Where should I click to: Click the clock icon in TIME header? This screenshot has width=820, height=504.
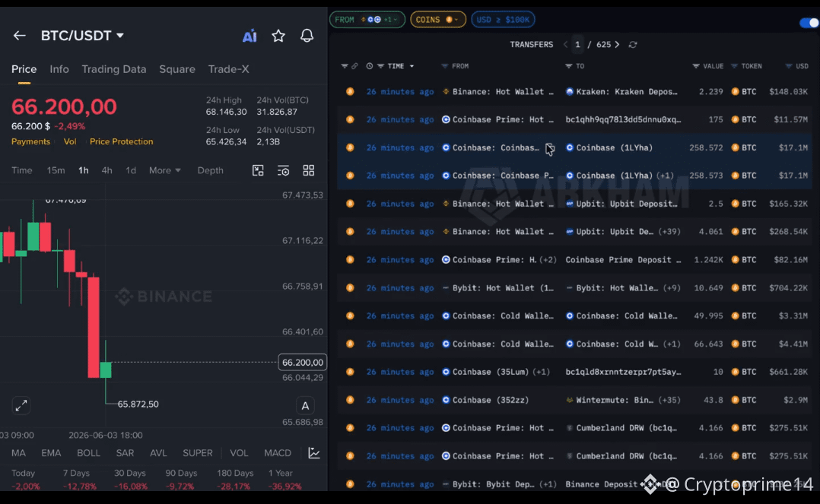click(369, 66)
